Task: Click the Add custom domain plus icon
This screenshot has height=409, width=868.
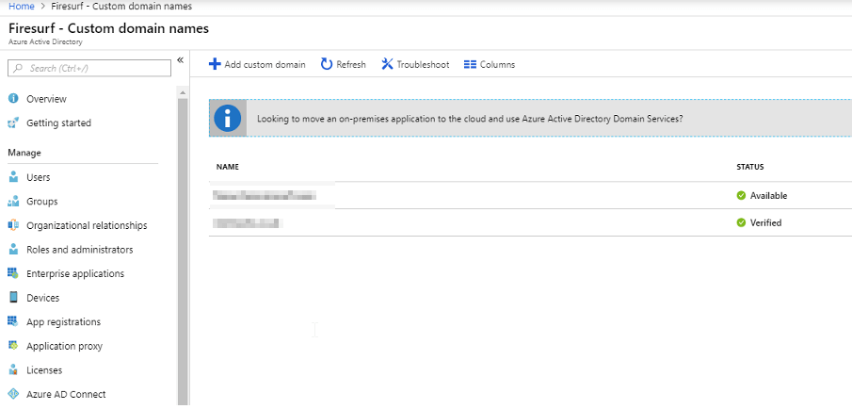Action: tap(215, 64)
